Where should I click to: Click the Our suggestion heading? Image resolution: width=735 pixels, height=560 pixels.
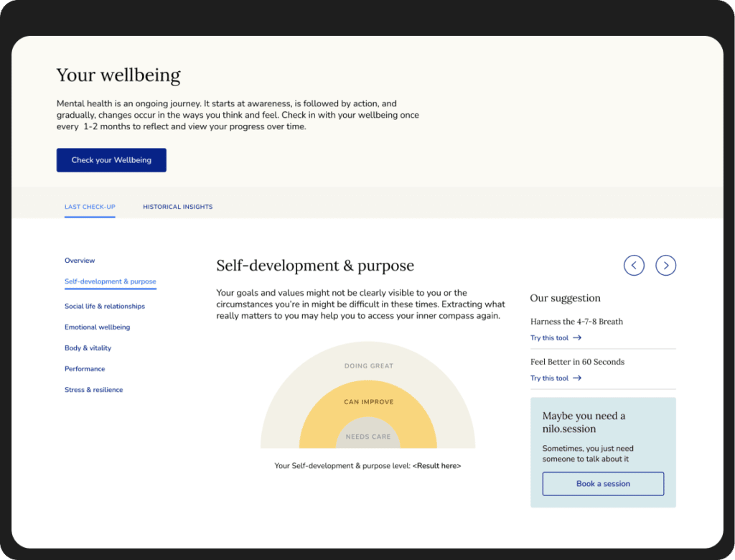566,298
